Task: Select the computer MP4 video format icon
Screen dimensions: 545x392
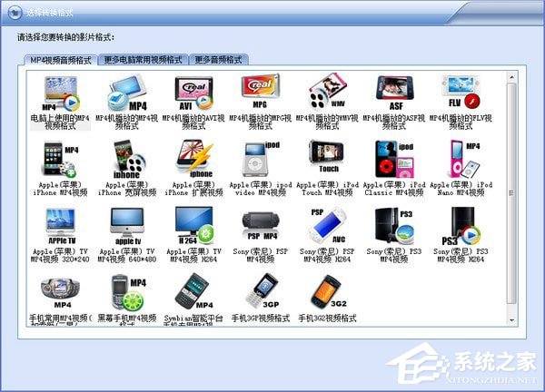Action: 60,93
